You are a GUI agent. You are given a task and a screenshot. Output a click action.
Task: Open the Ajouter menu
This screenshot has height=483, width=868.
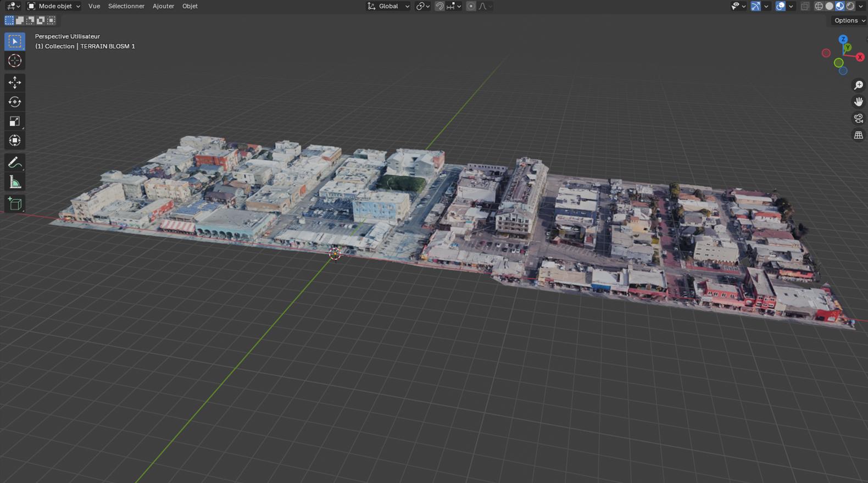163,6
